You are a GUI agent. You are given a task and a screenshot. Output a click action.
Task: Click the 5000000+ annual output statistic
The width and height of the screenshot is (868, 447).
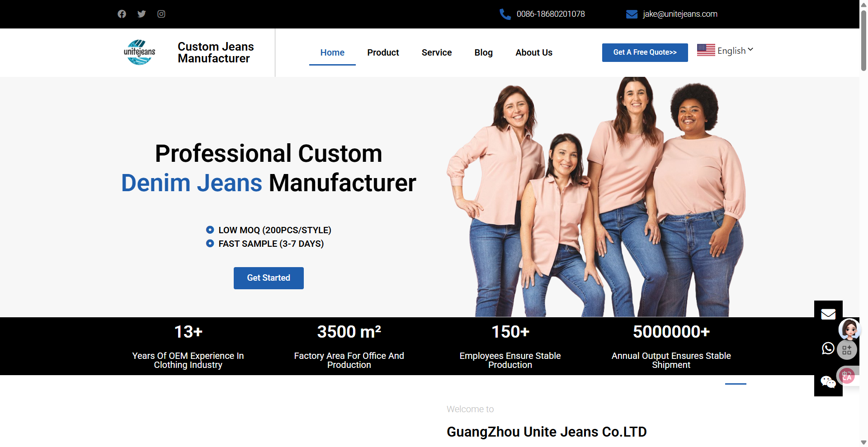pos(671,332)
